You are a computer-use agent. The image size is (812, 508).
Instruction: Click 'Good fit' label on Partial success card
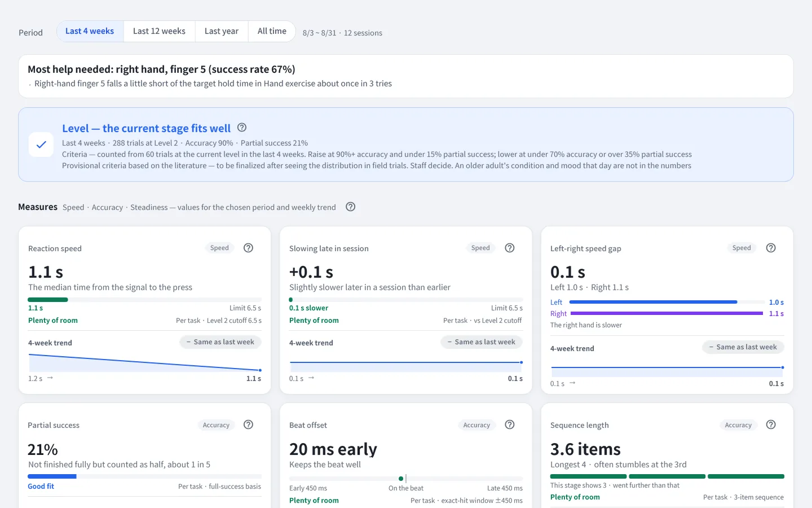click(41, 486)
